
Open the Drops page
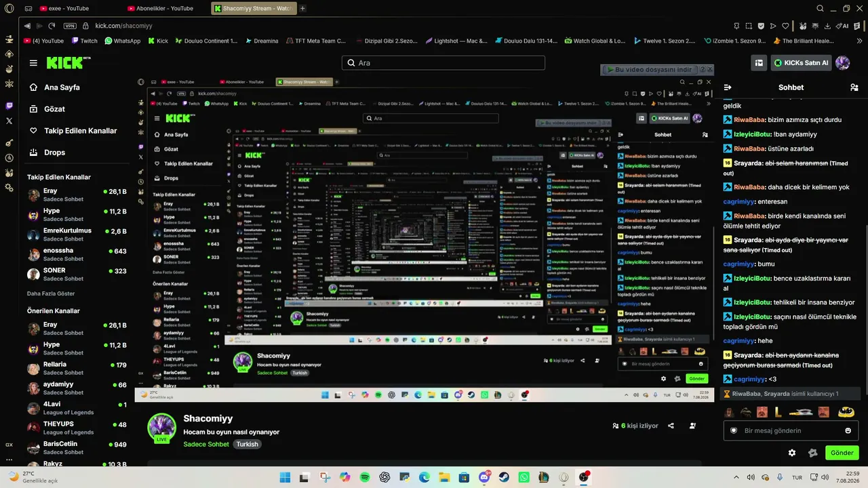(x=46, y=152)
